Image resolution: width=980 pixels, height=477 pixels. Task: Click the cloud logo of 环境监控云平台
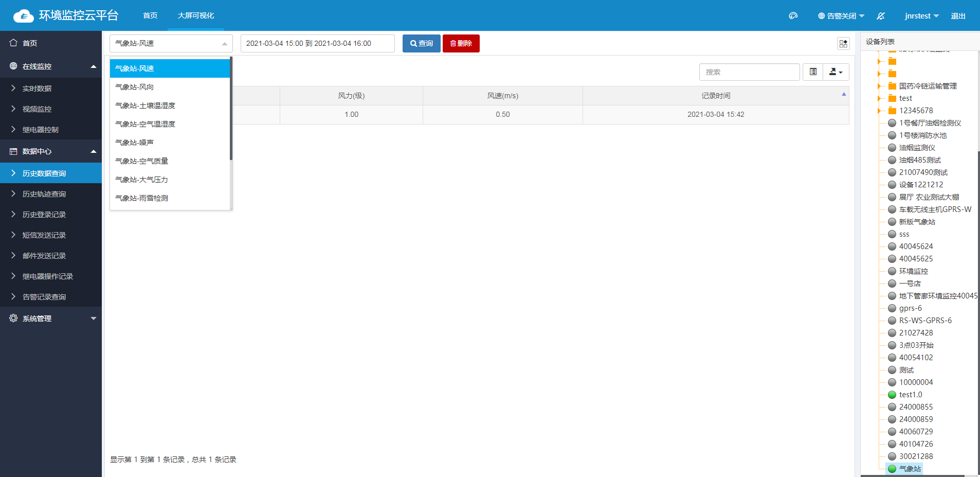point(23,16)
